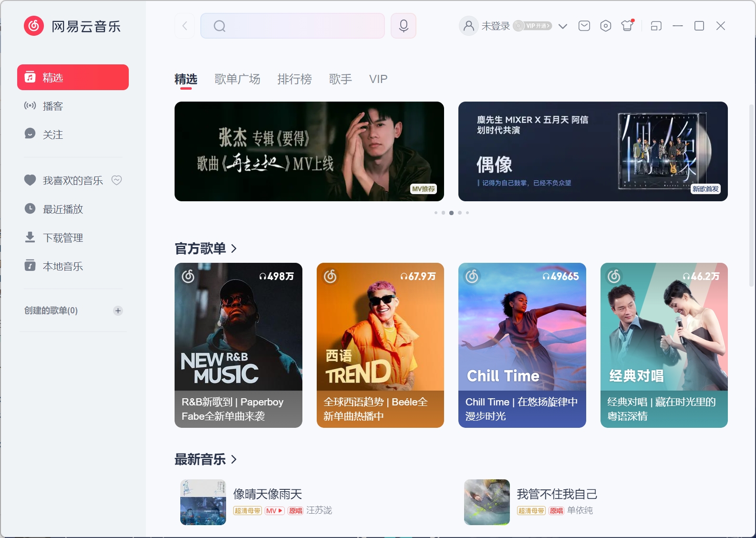The image size is (756, 538).
Task: Click the 下载管理 download icon
Action: pyautogui.click(x=30, y=237)
